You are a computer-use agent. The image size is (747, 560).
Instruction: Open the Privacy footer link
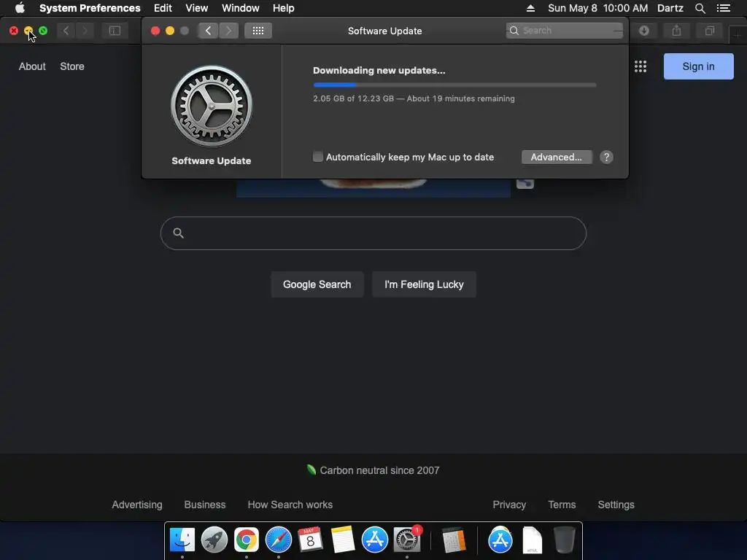click(x=508, y=505)
